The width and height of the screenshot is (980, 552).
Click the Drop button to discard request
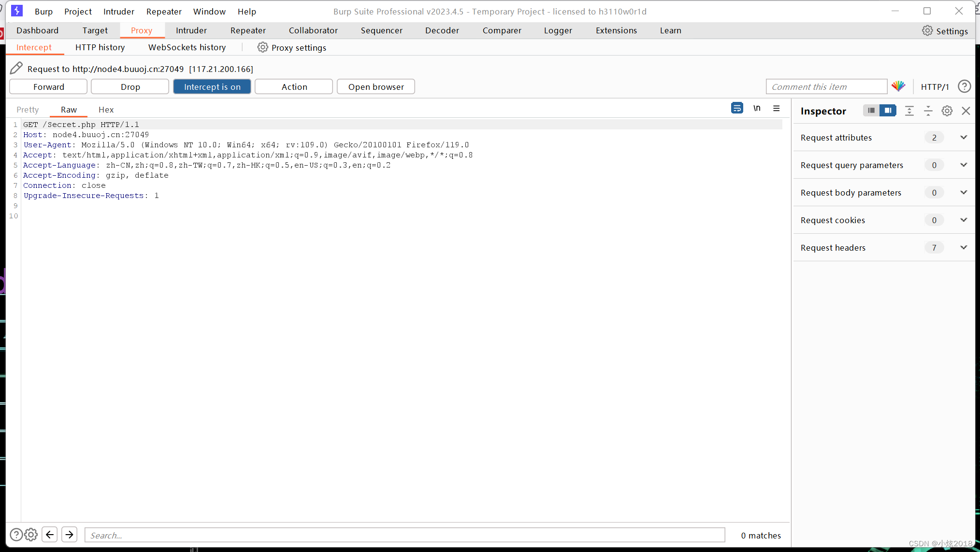[x=130, y=86]
